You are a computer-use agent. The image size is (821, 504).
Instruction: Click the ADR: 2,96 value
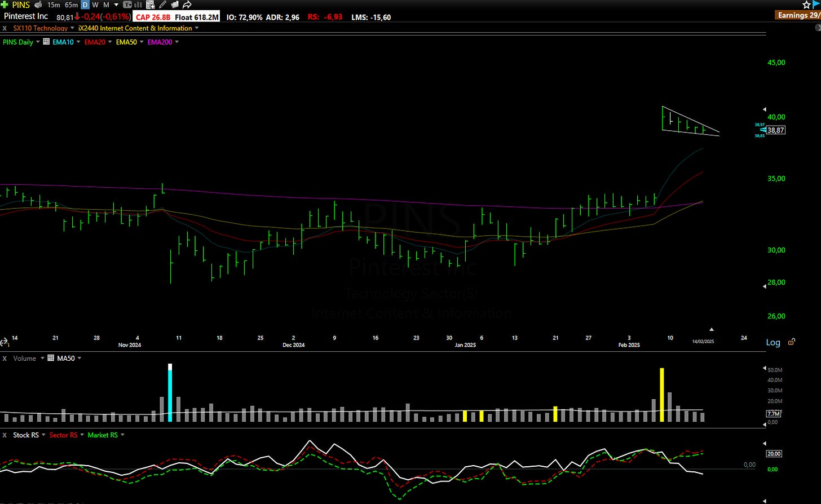[x=283, y=17]
